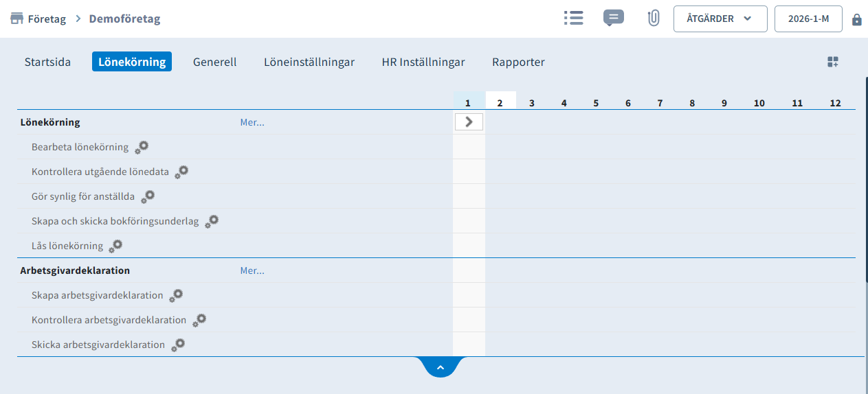Click the paperclip attachments icon
This screenshot has width=868, height=394.
tap(654, 19)
